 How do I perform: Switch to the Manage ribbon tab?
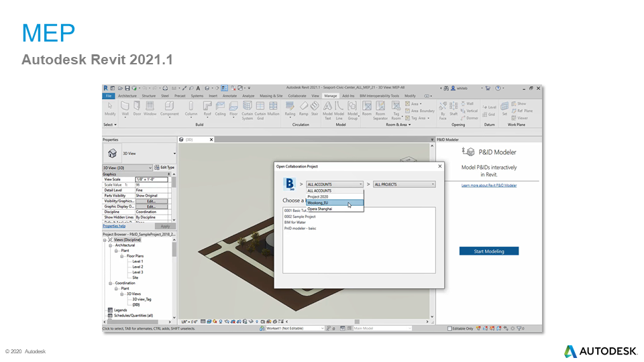pyautogui.click(x=330, y=96)
